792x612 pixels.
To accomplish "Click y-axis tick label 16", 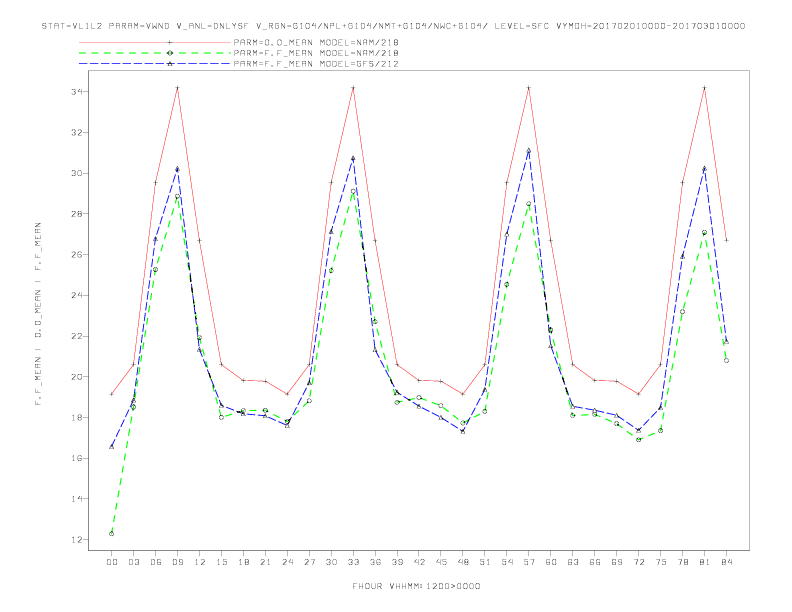I will click(77, 458).
